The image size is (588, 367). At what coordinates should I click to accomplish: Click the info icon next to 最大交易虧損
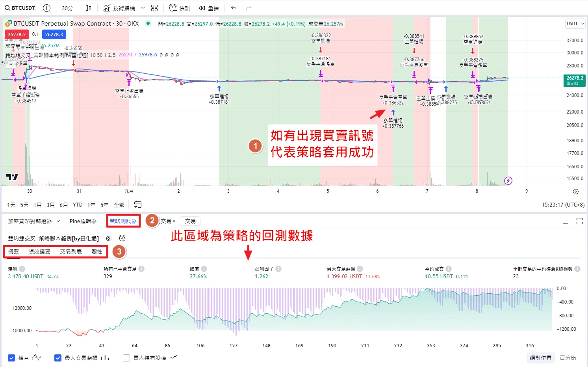click(360, 269)
